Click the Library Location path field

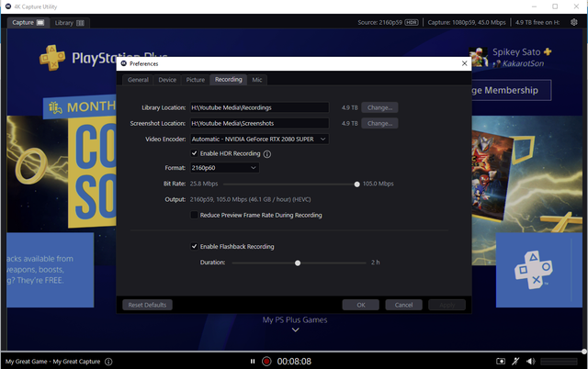coord(259,107)
